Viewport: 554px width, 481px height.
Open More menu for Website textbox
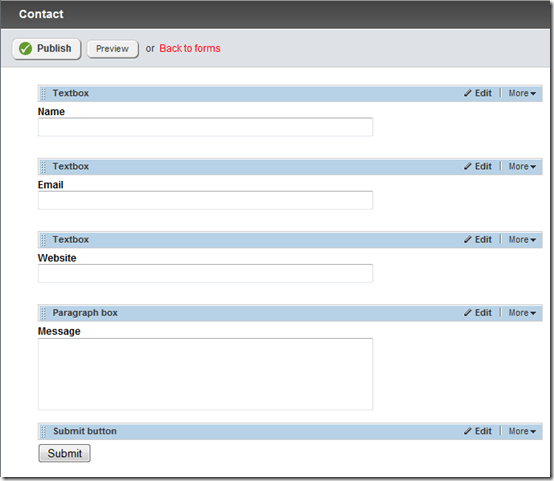click(522, 240)
